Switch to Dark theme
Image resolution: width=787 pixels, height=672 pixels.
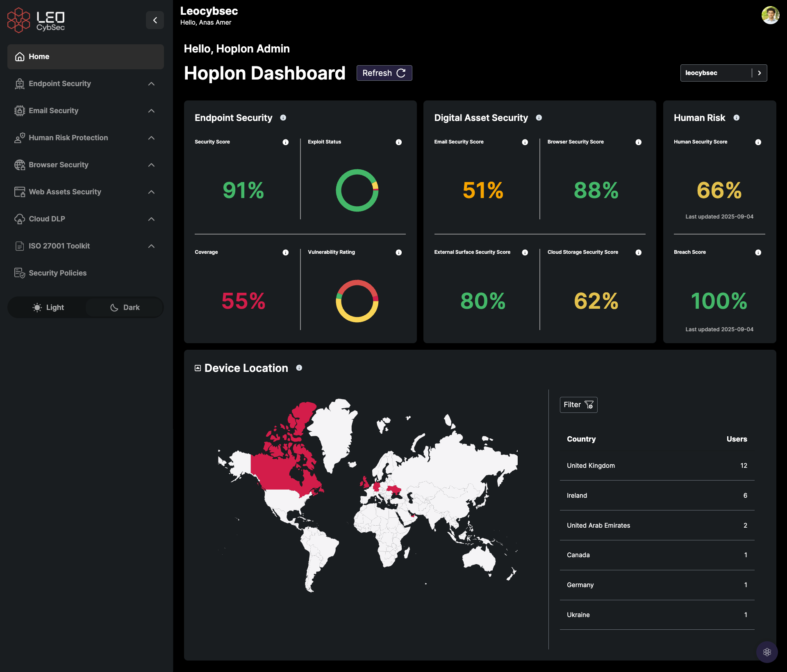pos(125,308)
